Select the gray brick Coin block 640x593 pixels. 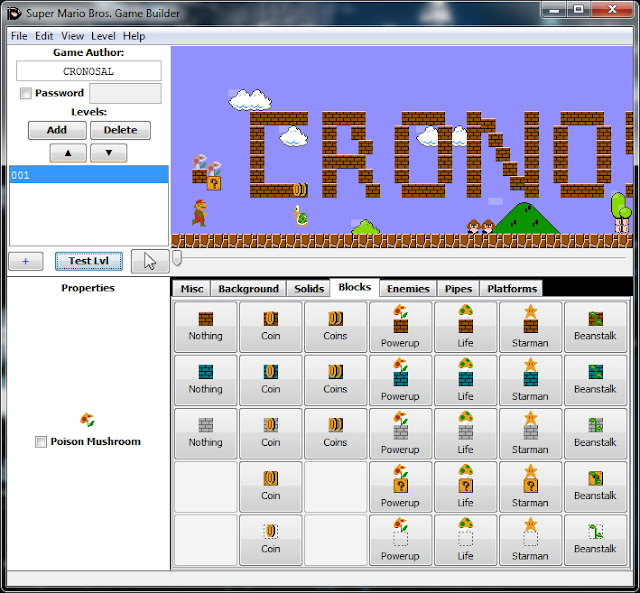point(271,433)
